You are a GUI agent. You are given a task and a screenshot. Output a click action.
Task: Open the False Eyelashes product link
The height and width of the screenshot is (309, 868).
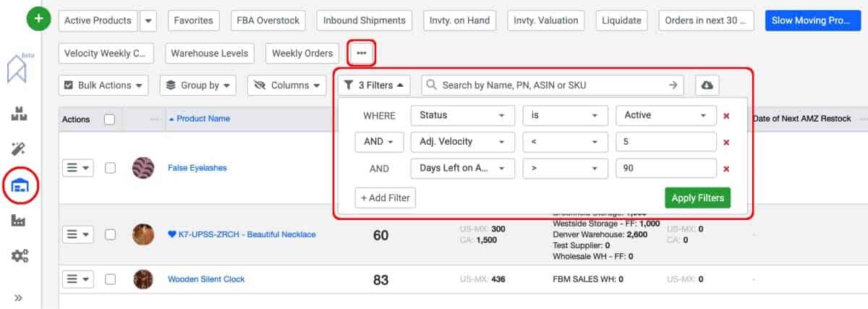tap(197, 168)
